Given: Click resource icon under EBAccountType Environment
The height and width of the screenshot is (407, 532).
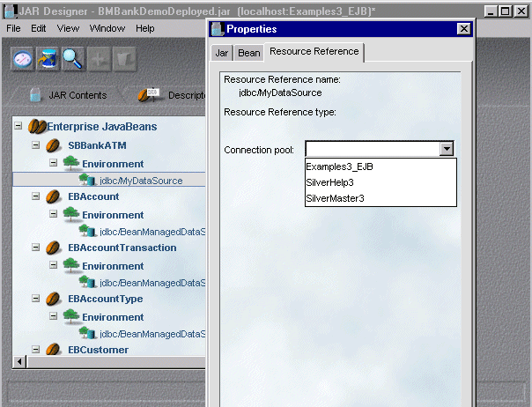Looking at the screenshot, I should (87, 333).
